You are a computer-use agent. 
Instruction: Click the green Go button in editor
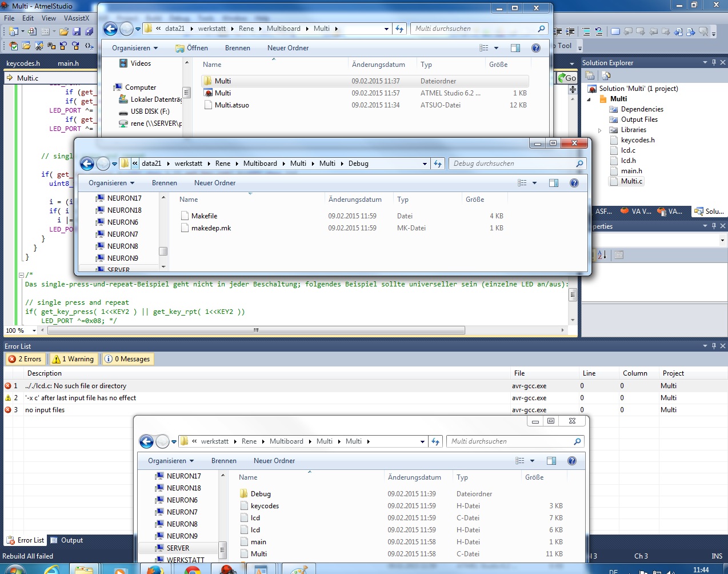pos(567,78)
